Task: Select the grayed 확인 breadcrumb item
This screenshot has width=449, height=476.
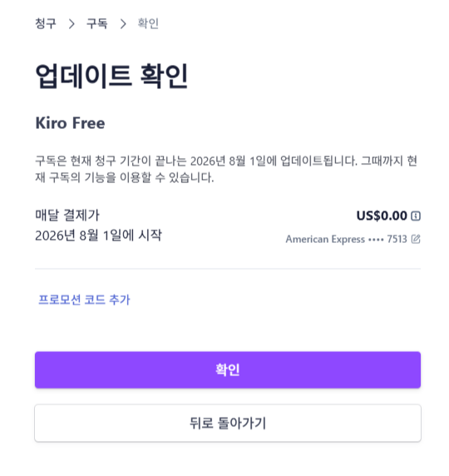Action: [x=148, y=23]
